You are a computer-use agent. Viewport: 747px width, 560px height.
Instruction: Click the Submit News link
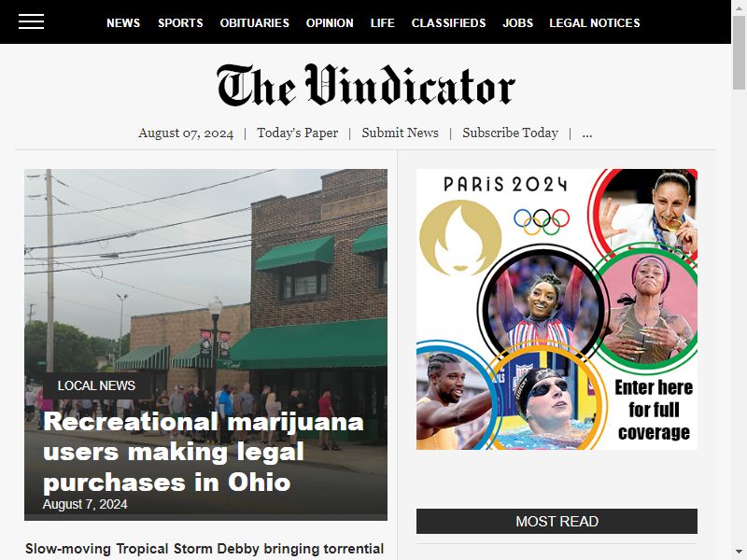[401, 133]
